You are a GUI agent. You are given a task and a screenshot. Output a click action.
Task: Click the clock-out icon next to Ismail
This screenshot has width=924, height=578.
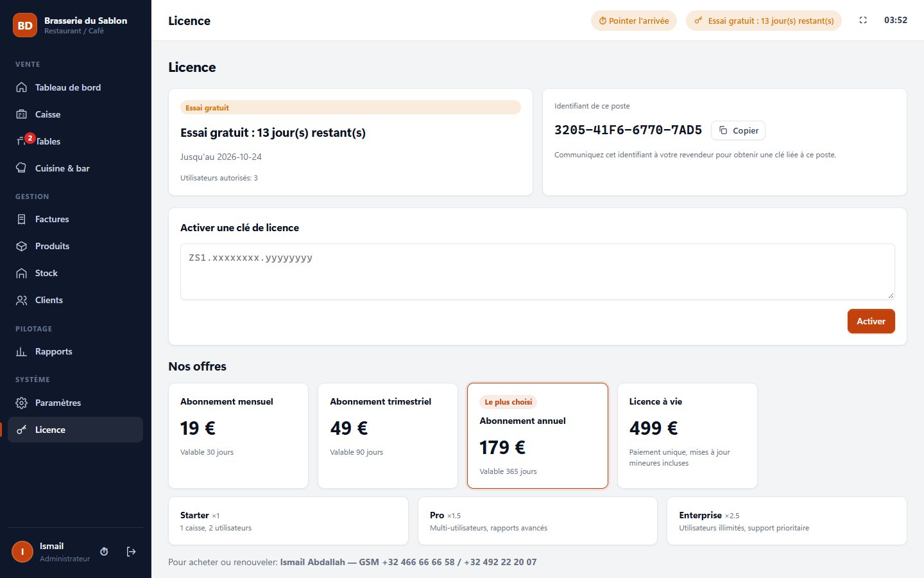tap(104, 552)
